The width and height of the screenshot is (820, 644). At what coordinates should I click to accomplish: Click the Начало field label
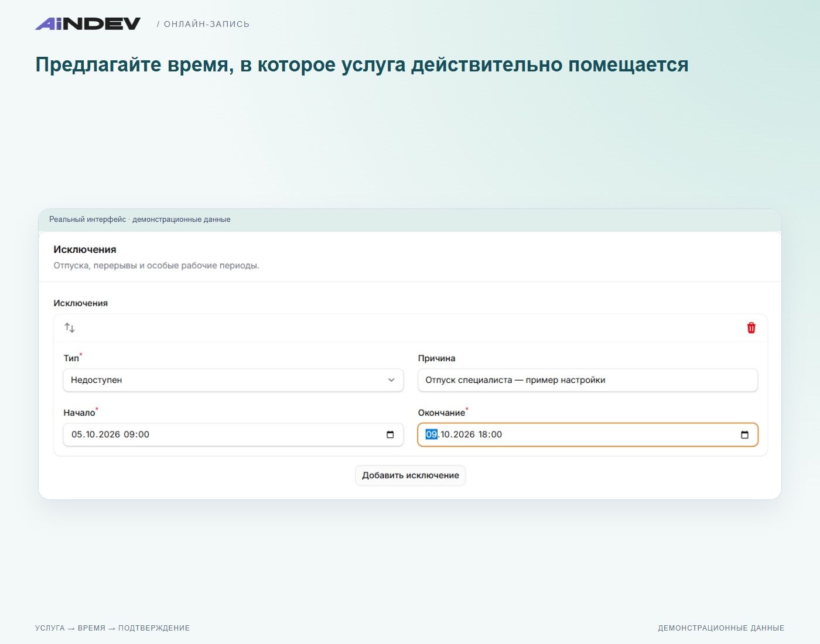(x=79, y=413)
